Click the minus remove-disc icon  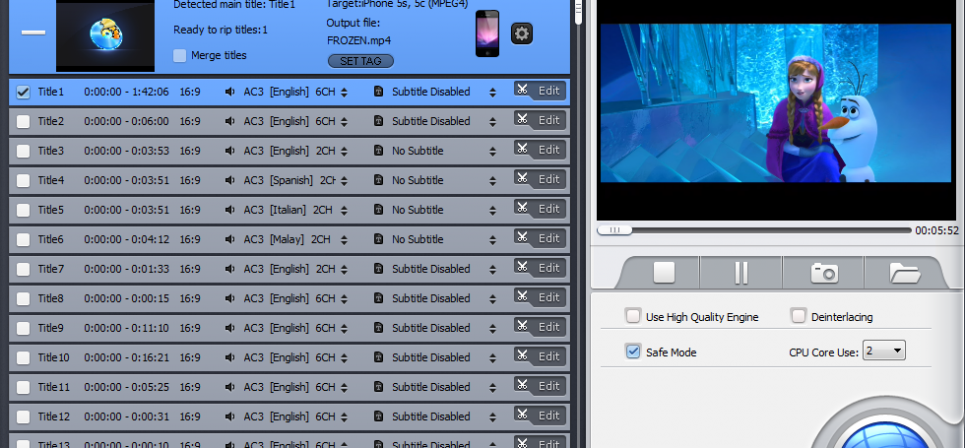click(33, 32)
